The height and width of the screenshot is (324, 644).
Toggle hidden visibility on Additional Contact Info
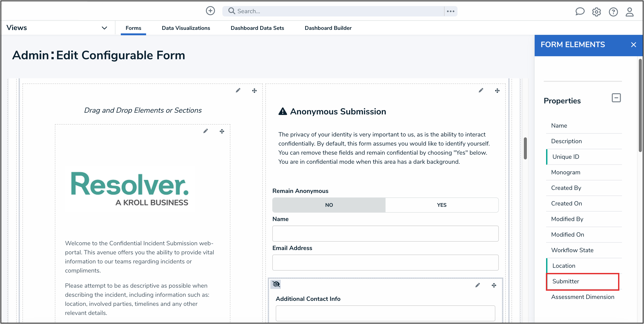[276, 284]
